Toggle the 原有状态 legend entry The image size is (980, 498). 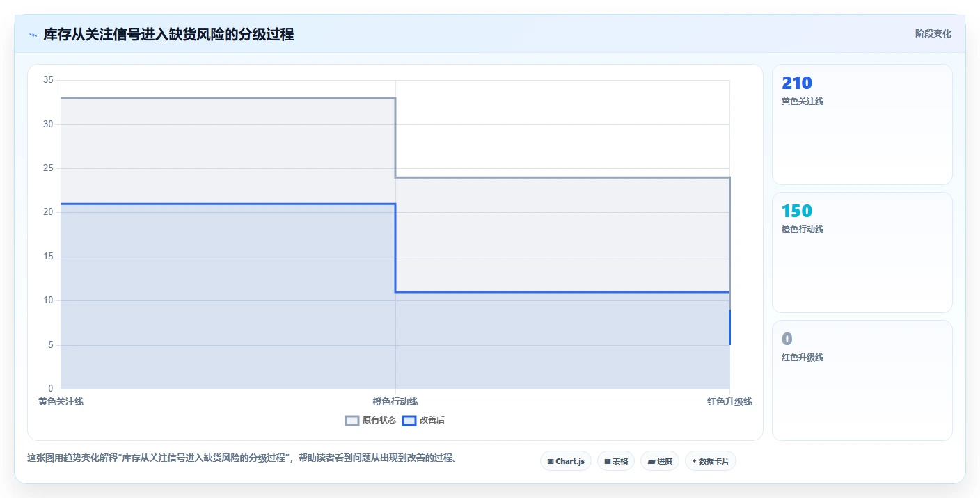coord(370,420)
